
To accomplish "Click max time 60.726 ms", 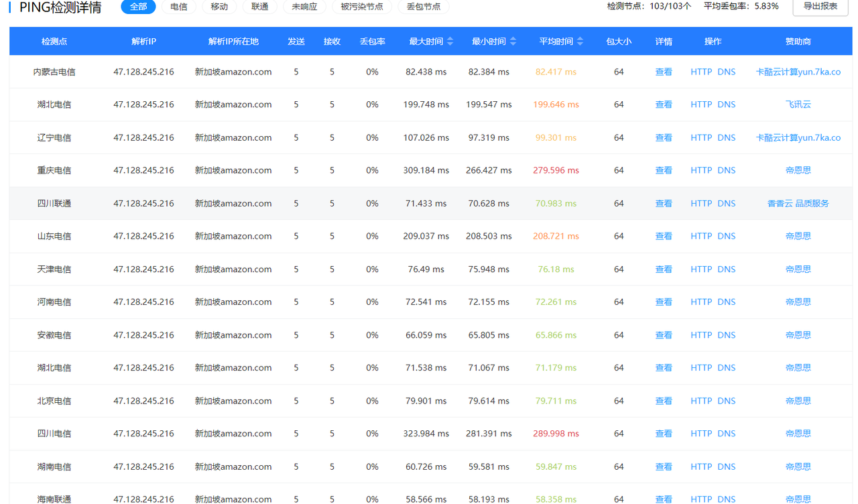I will tap(426, 466).
